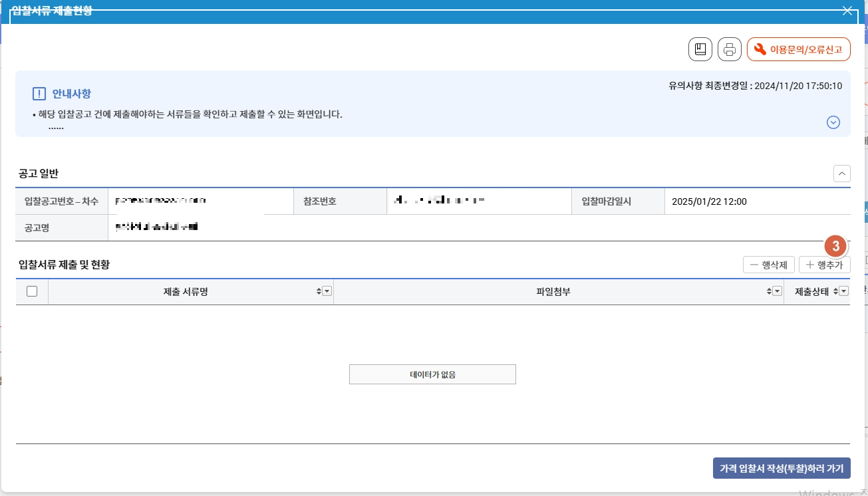Click 행삭제 to delete a row
The height and width of the screenshot is (496, 868).
(768, 264)
